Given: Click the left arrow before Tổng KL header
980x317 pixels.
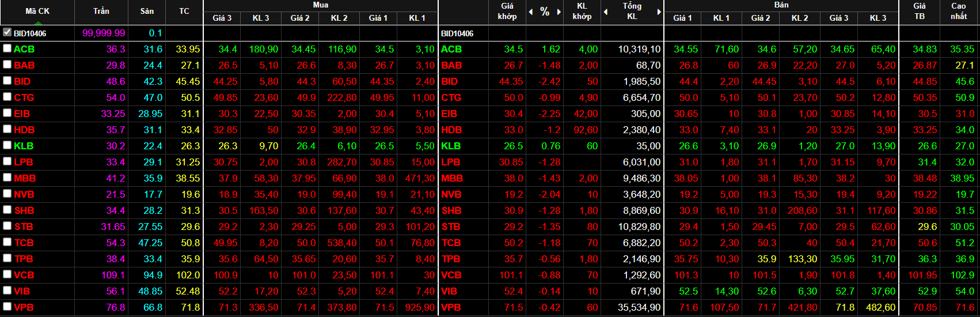Looking at the screenshot, I should tap(606, 12).
